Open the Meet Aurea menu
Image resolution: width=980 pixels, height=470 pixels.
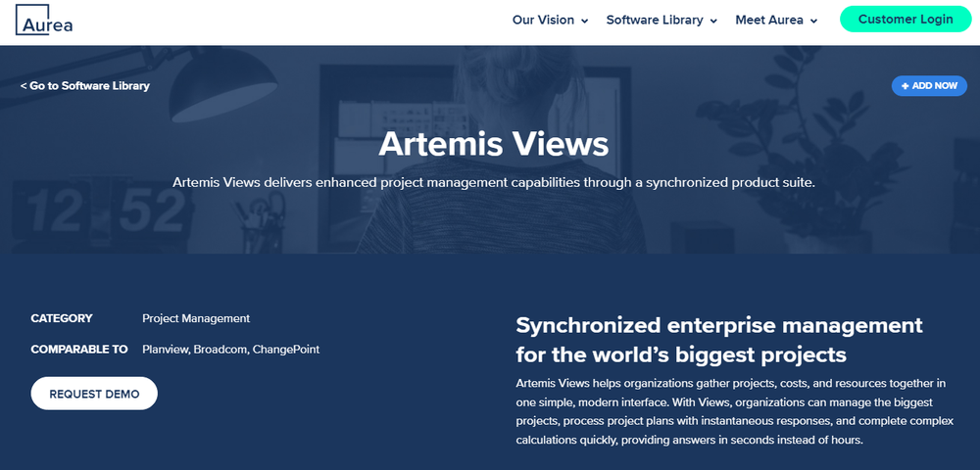(769, 20)
